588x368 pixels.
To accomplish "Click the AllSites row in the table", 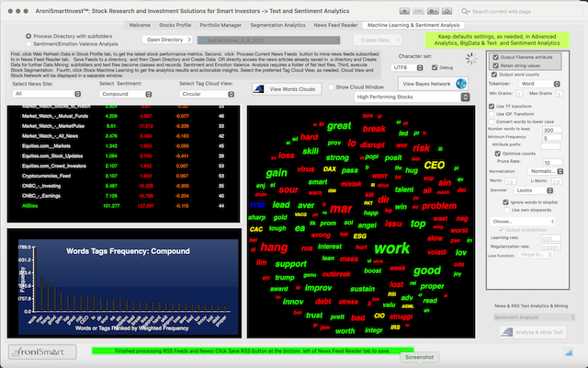I will [x=123, y=206].
